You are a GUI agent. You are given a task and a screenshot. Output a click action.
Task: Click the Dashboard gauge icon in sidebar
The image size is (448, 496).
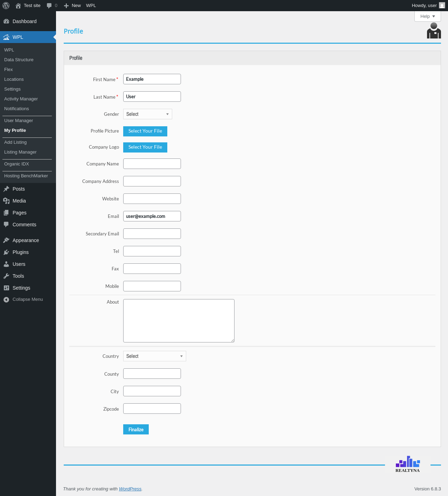coord(6,21)
